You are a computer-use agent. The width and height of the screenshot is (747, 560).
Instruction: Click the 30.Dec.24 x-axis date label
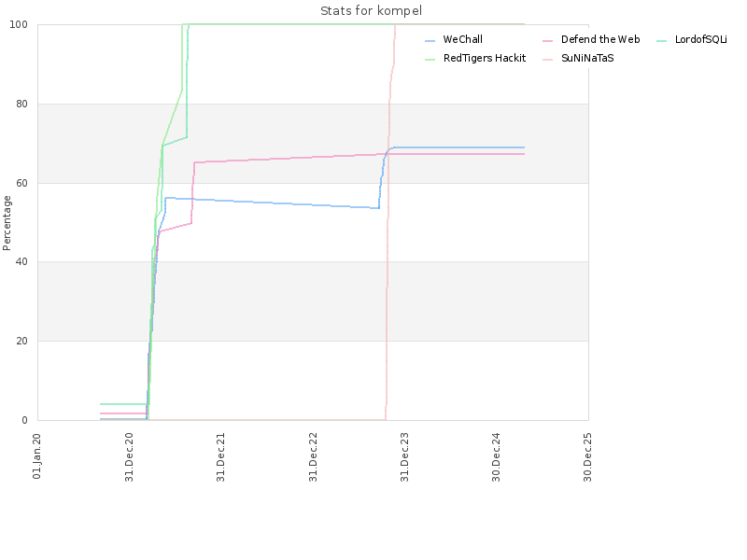point(496,457)
